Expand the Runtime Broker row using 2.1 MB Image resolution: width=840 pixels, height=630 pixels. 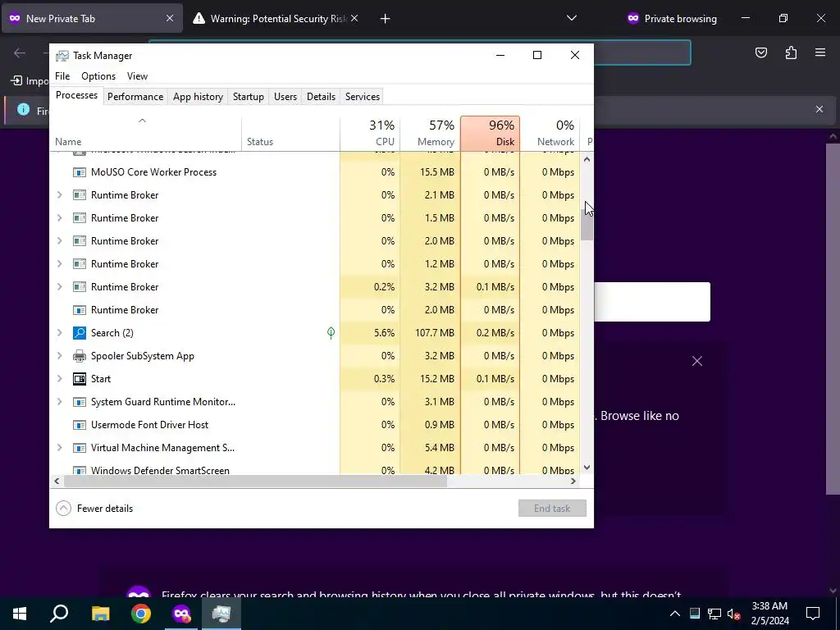pos(59,195)
